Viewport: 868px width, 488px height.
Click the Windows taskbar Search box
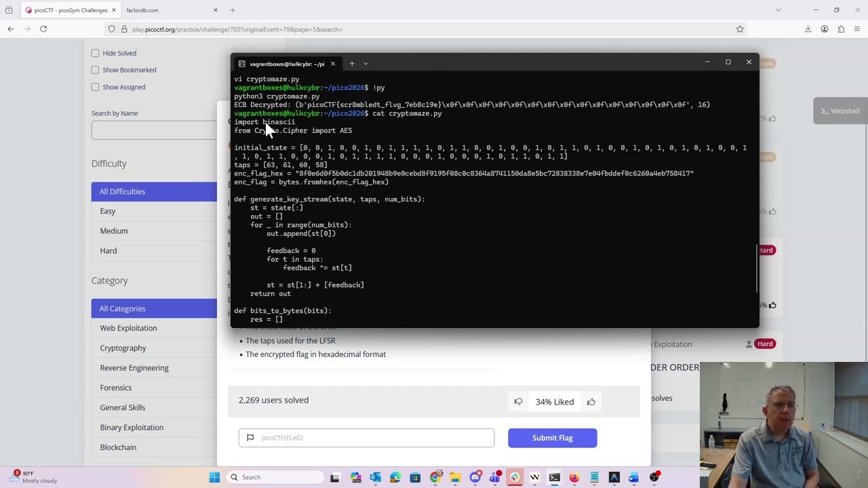[x=275, y=477]
